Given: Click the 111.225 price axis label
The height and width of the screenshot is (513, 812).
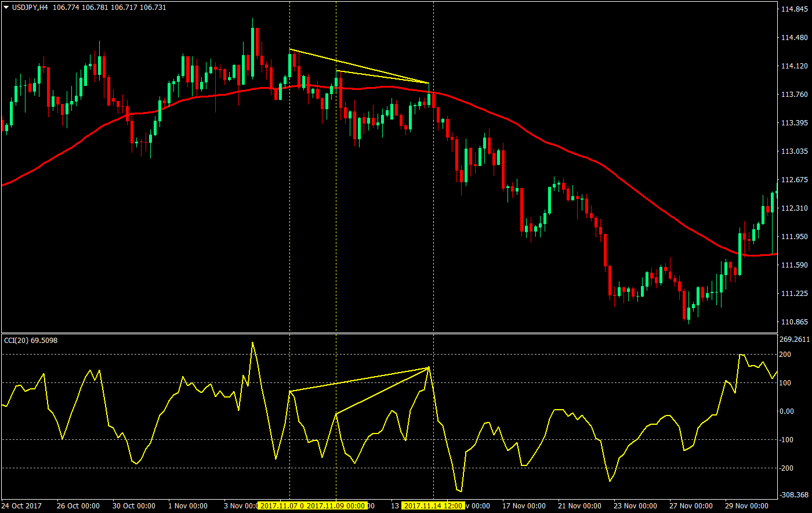Looking at the screenshot, I should point(795,294).
